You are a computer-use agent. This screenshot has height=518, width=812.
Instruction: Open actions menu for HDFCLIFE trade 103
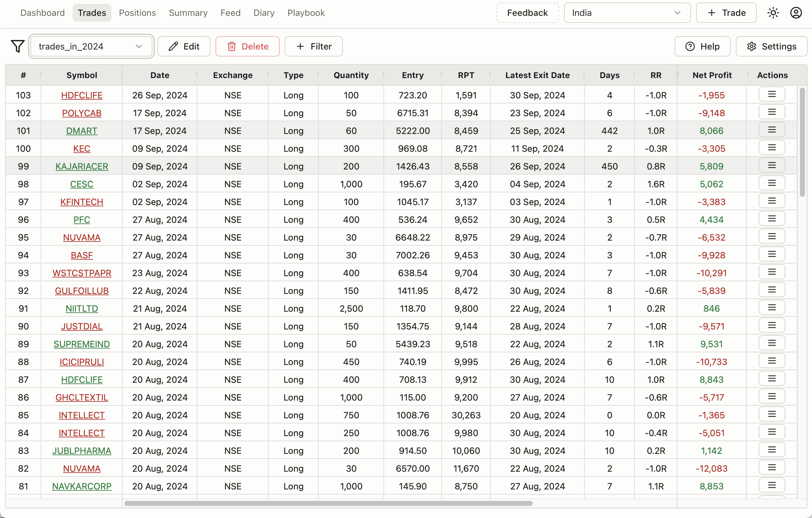tap(772, 95)
